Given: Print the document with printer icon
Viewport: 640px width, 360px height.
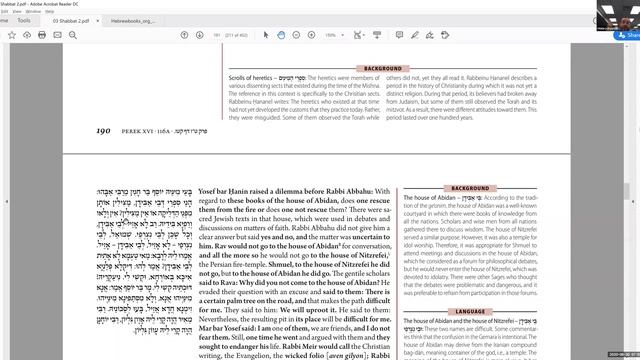Looking at the screenshot, I should [42, 35].
